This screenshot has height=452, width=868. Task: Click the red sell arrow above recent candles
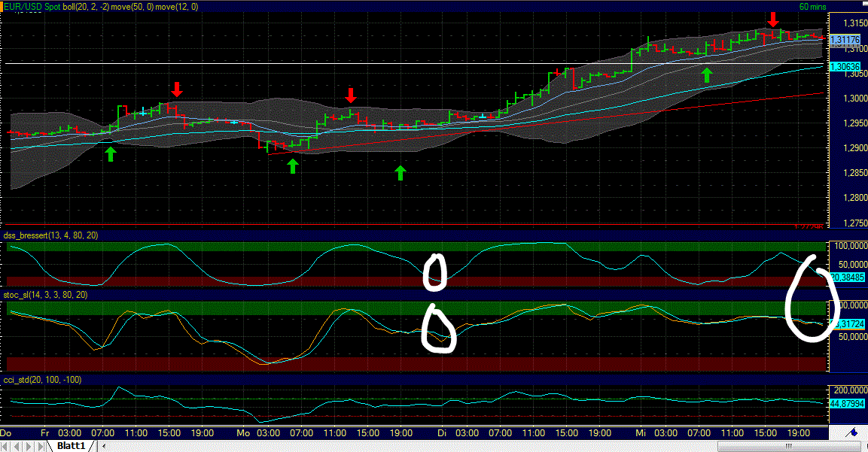pos(774,18)
